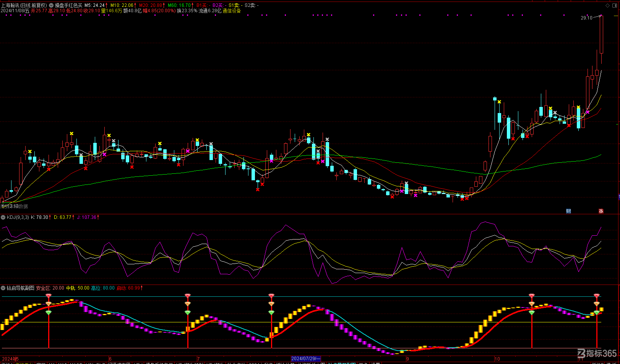Click the 换23.35% turnover value
The height and width of the screenshot is (364, 620).
[x=187, y=11]
